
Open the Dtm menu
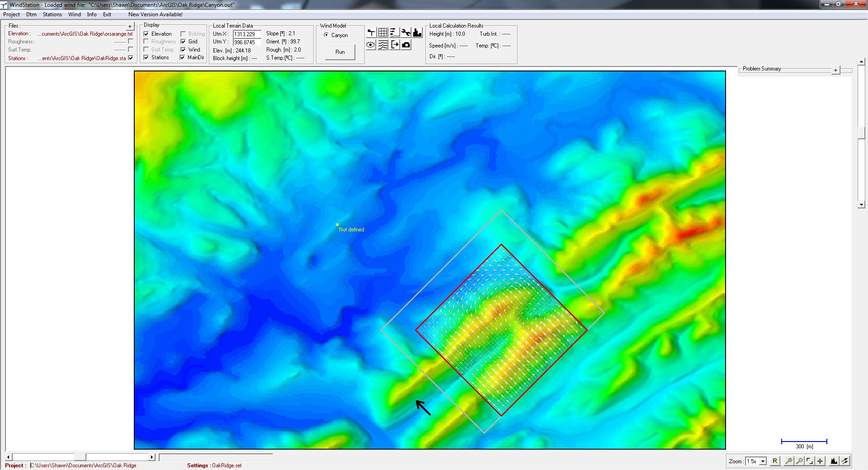[x=31, y=14]
